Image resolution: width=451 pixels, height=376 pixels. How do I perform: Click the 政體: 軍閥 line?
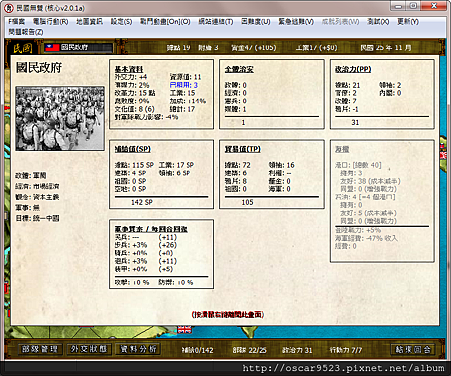[31, 176]
